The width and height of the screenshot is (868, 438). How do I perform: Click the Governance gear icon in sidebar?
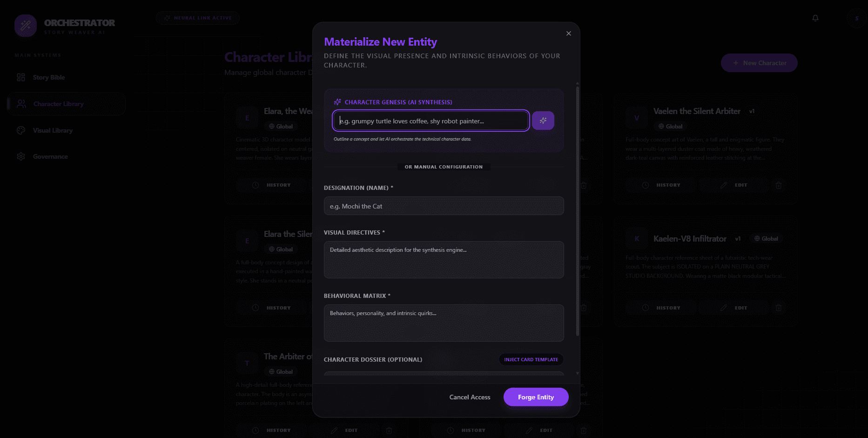point(21,156)
